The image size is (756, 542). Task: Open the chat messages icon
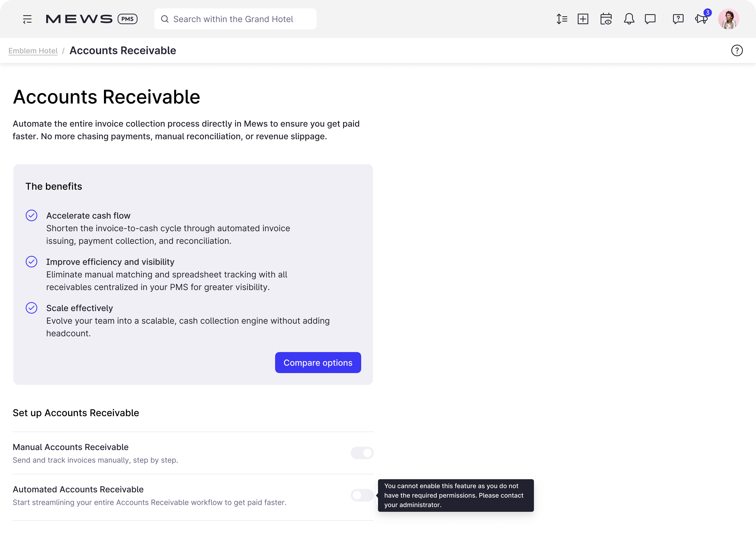point(650,19)
